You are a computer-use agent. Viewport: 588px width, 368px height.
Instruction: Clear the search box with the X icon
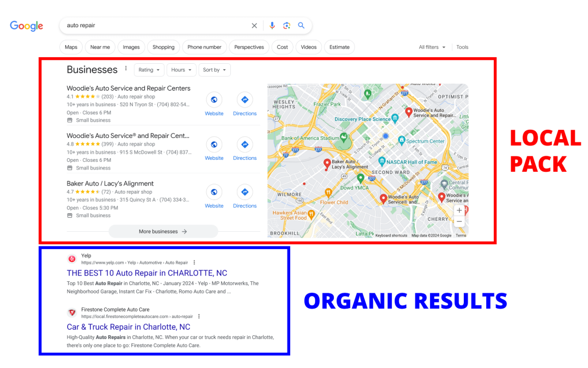click(x=254, y=26)
